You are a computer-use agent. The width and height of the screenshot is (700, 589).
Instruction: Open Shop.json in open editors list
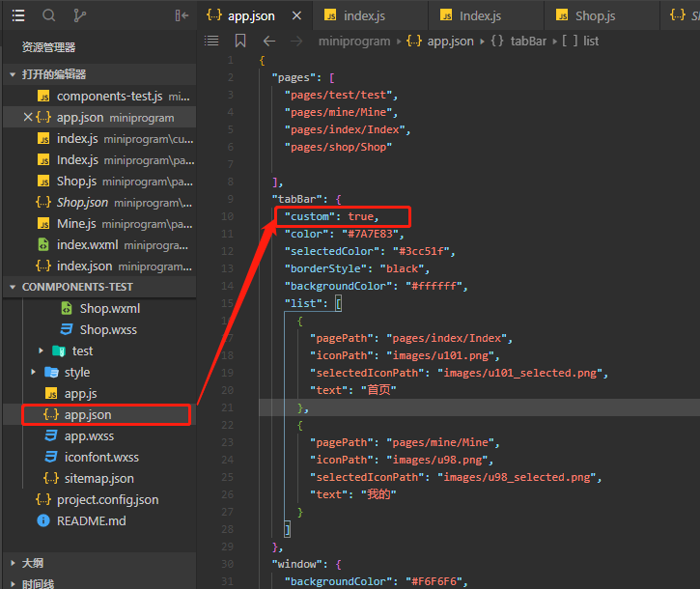pos(99,202)
